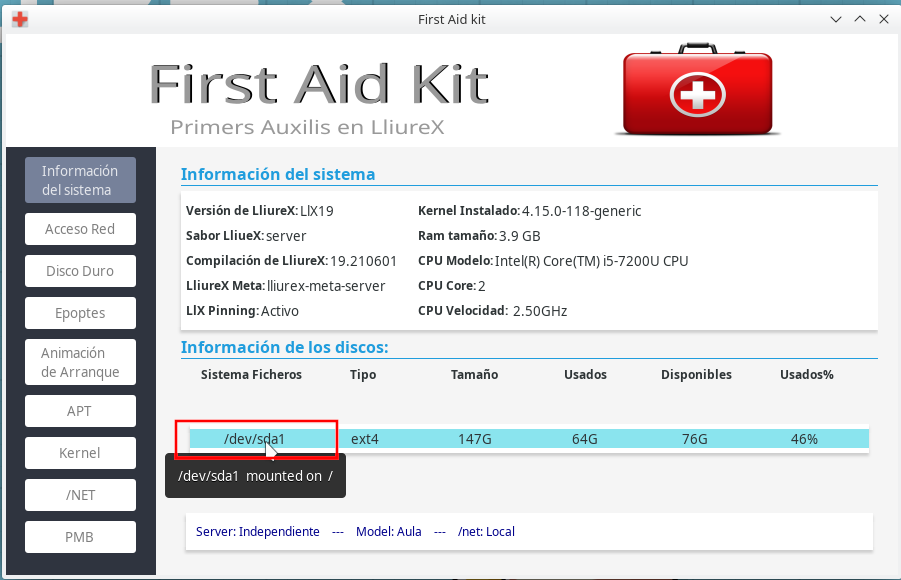
Task: Click the Usados% column header
Action: (806, 375)
